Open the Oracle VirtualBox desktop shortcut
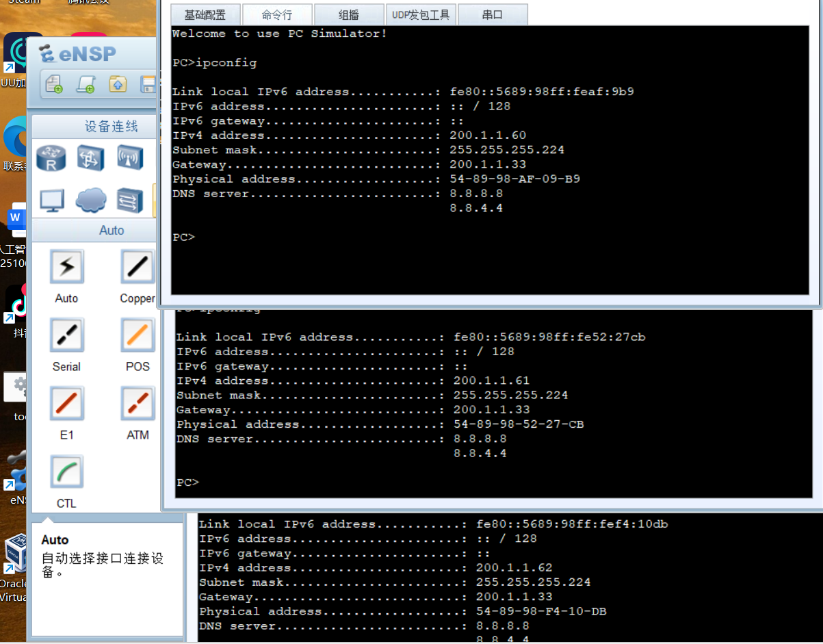Screen dimensions: 823x644 tap(15, 554)
